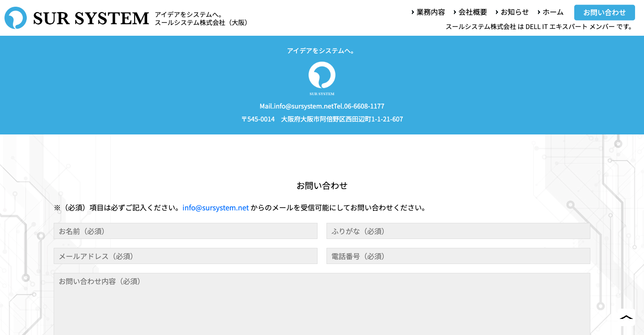Screen dimensions: 644x335
Task: Click the arrow beside 業務内容
Action: coord(412,12)
